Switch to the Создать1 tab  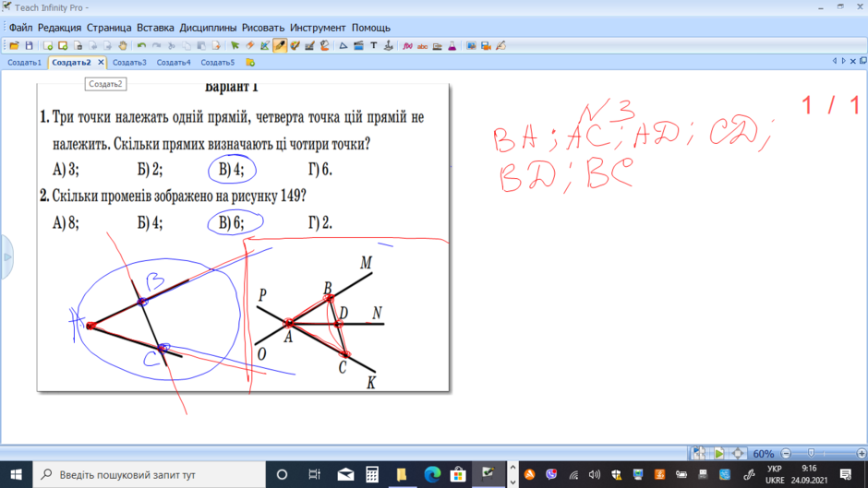(24, 63)
